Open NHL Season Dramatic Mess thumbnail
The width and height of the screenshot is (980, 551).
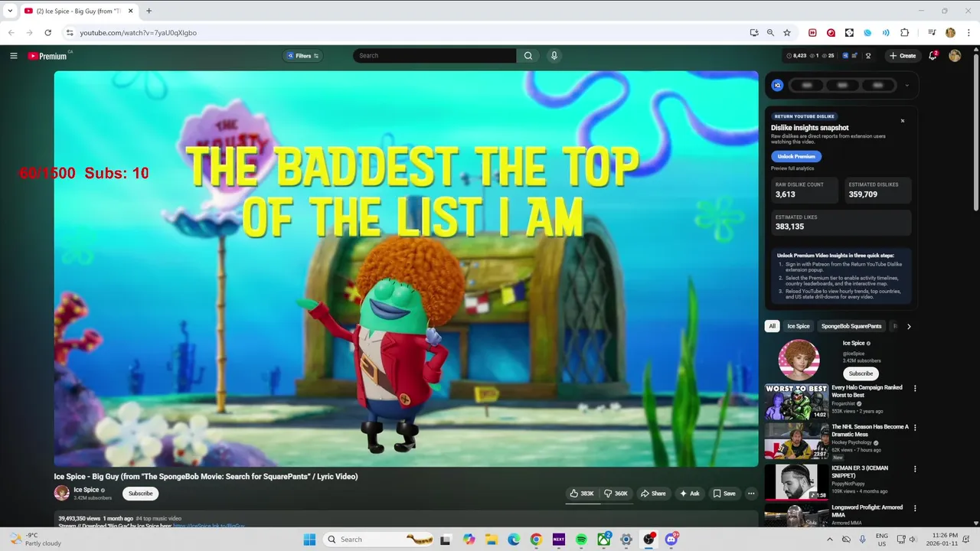796,442
